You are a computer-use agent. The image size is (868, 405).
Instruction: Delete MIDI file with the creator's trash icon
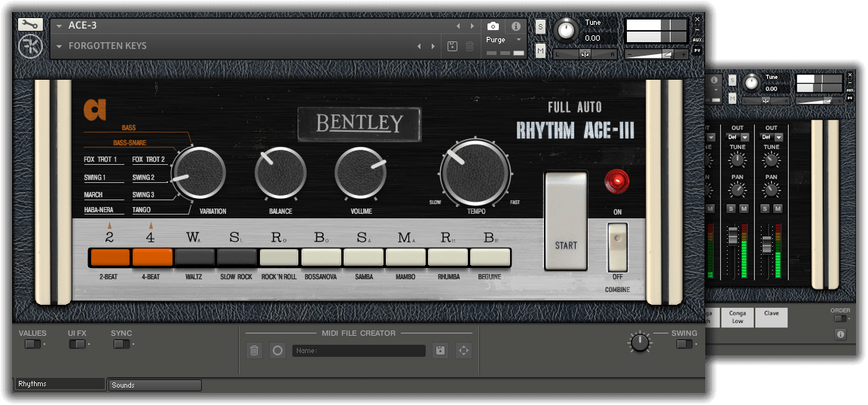254,350
